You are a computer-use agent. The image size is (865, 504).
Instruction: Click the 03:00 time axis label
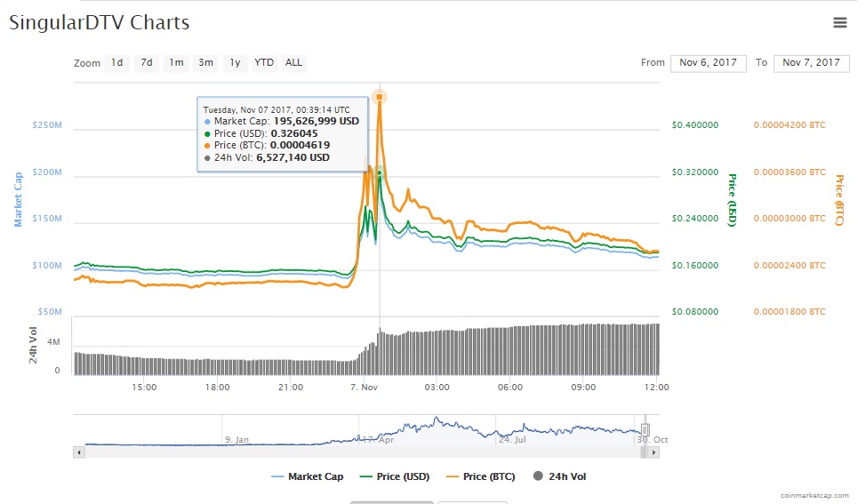point(437,387)
